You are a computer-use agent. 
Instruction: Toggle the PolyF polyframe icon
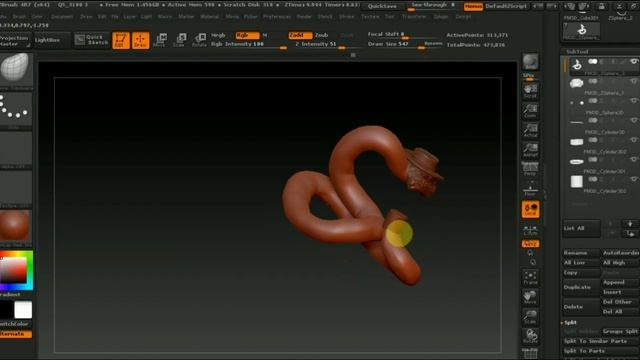click(x=531, y=353)
